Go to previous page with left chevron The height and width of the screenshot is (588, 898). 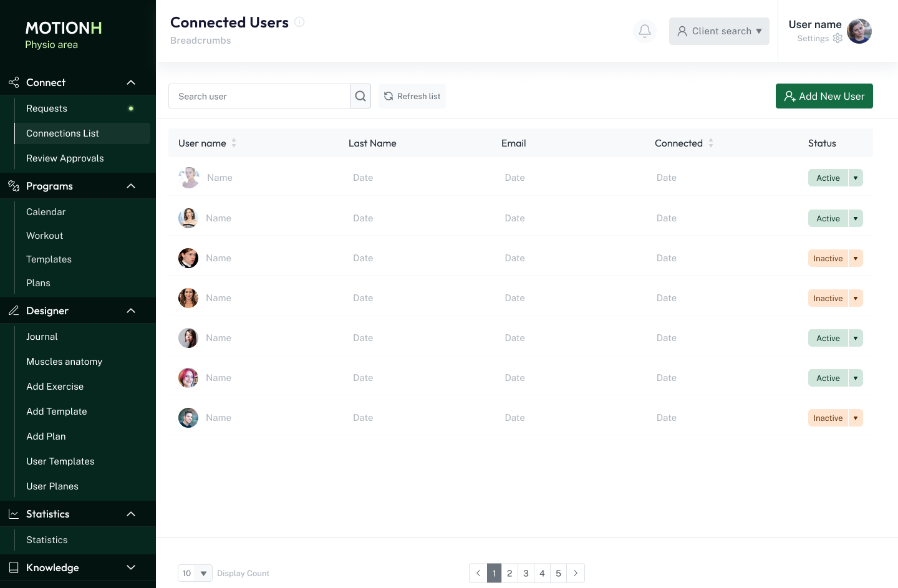(478, 573)
